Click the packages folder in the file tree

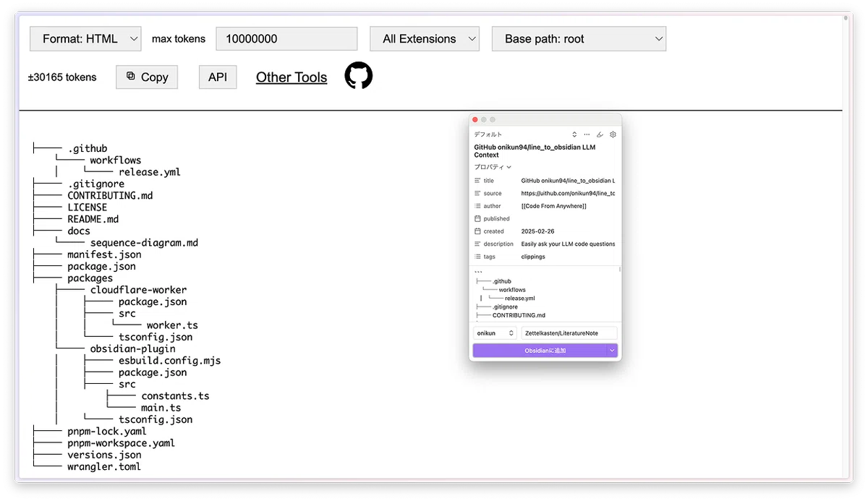click(x=90, y=278)
